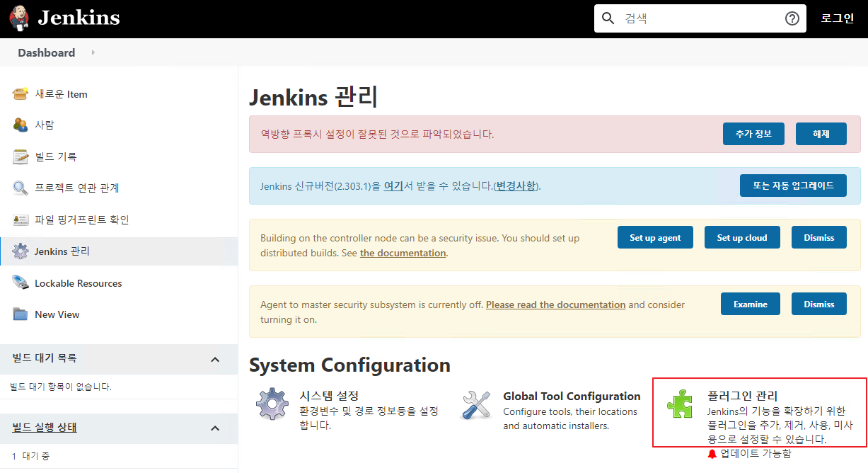Expand the Dashboard breadcrumb arrow
This screenshot has height=473, width=868.
click(x=93, y=52)
